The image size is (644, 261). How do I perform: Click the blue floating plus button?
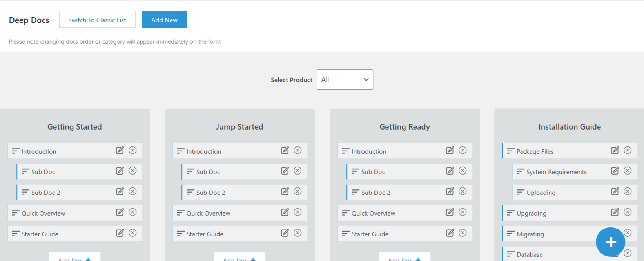[x=610, y=242]
